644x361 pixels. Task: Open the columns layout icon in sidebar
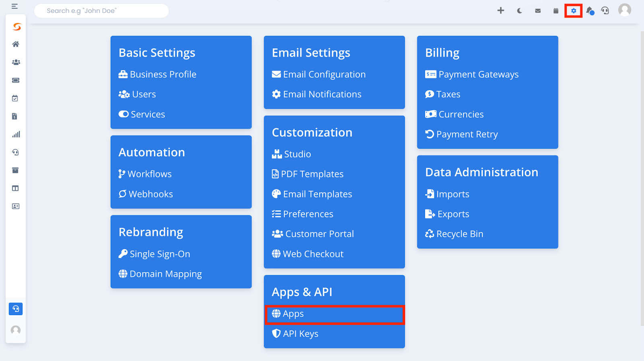pyautogui.click(x=15, y=188)
